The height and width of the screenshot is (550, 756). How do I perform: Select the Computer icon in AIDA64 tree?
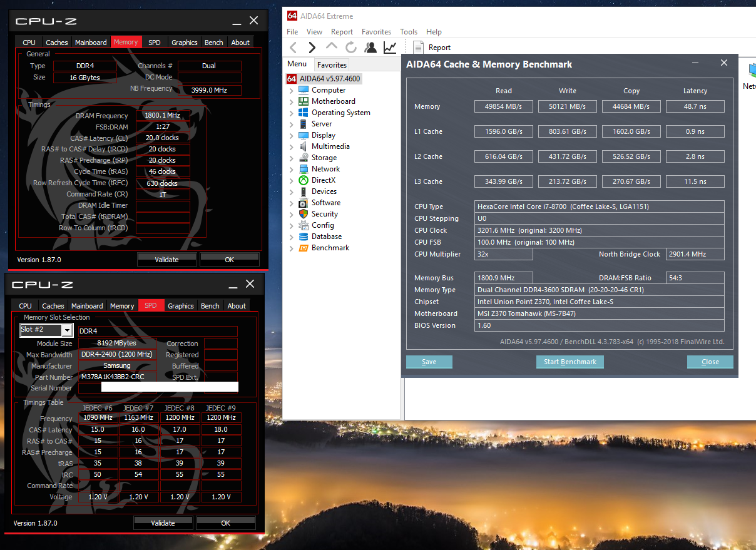point(303,90)
